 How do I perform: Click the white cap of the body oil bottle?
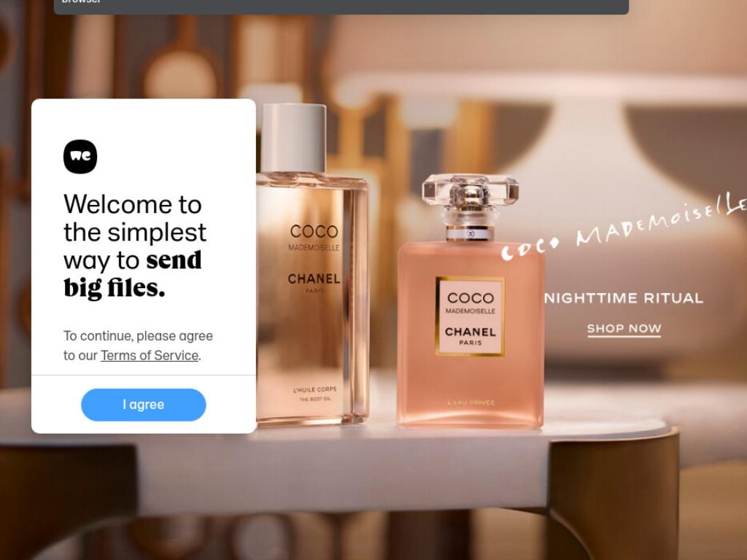coord(294,138)
